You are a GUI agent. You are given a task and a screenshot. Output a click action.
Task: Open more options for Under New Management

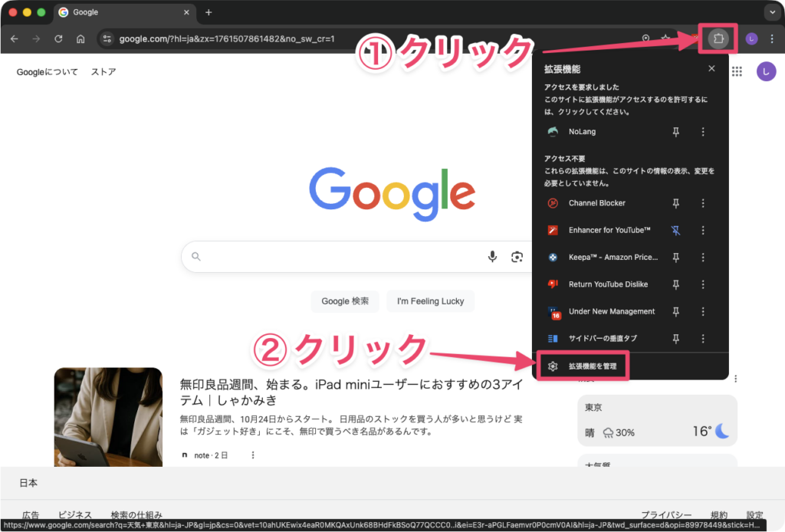(x=703, y=312)
